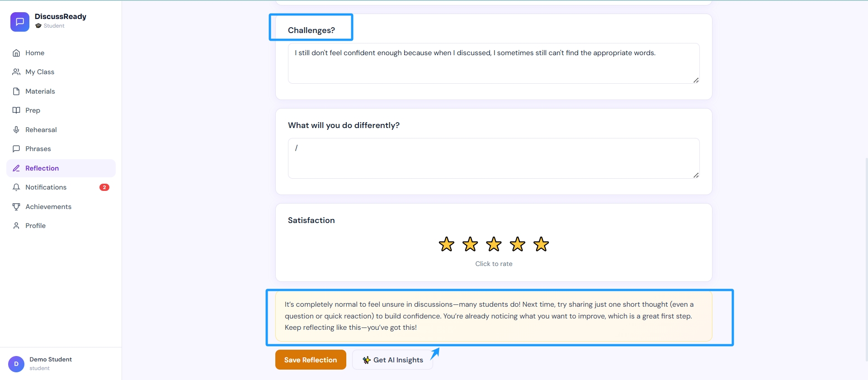Select the third satisfaction star
This screenshot has height=380, width=868.
[x=494, y=244]
